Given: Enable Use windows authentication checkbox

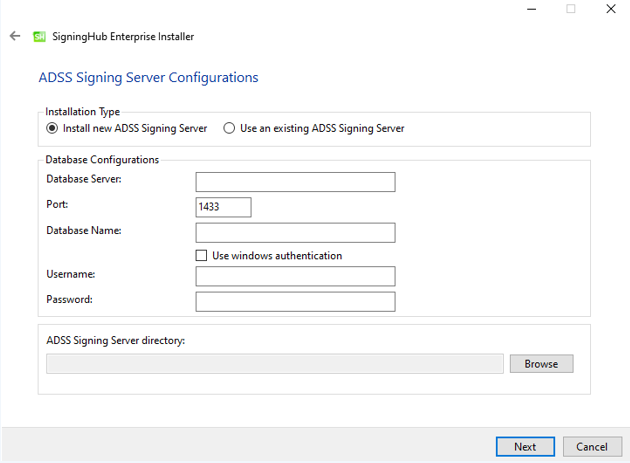Looking at the screenshot, I should (201, 256).
